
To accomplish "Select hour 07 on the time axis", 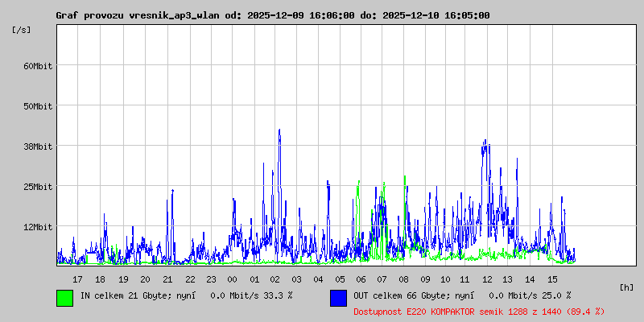I will (x=382, y=279).
